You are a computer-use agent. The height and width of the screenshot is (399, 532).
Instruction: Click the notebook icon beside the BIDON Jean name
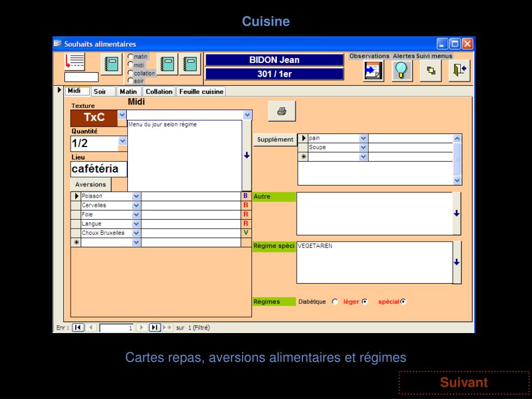coord(190,64)
